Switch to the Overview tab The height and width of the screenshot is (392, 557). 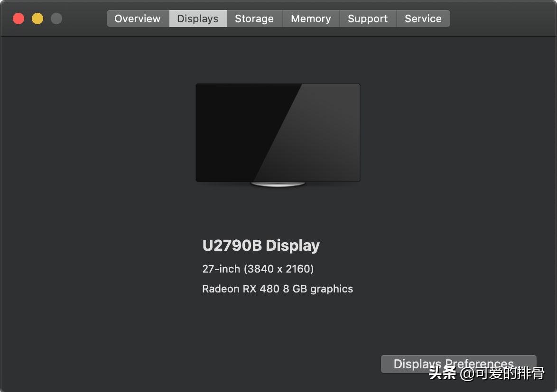tap(138, 18)
